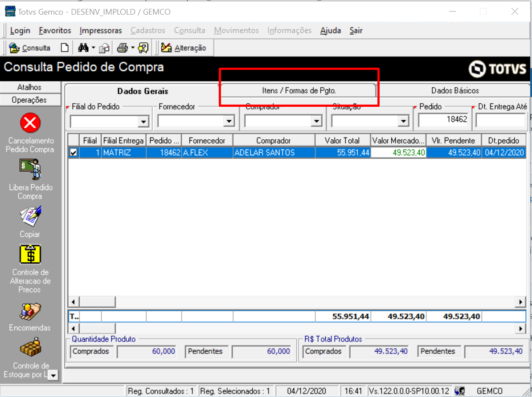532x397 pixels.
Task: Click grid horizontal scrollbar right arrow
Action: click(x=521, y=302)
